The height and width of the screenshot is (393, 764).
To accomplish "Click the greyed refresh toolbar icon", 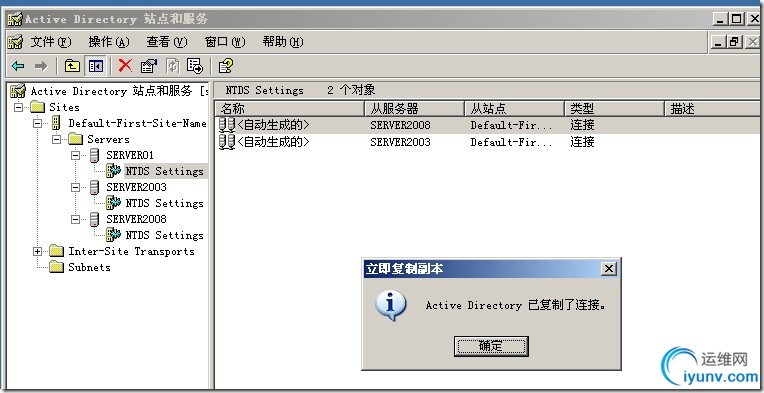I will tap(172, 66).
